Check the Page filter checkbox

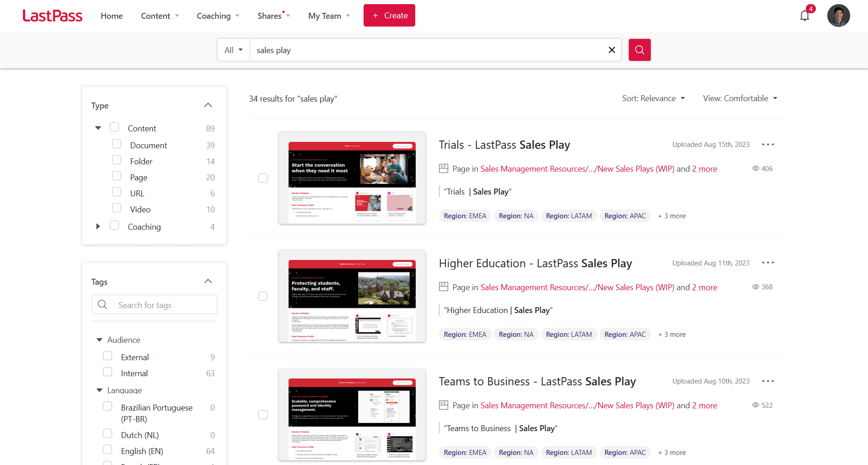117,176
